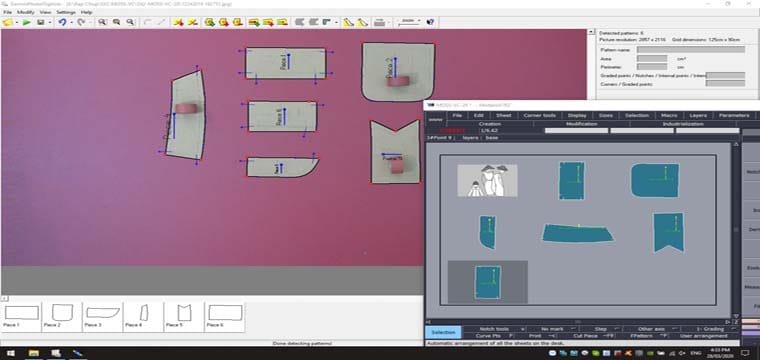Viewport: 760px width, 360px height.
Task: Toggle the Print option in bottom bar
Action: 540,335
